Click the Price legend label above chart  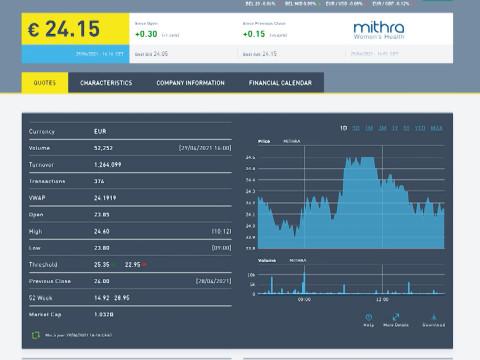click(x=264, y=141)
